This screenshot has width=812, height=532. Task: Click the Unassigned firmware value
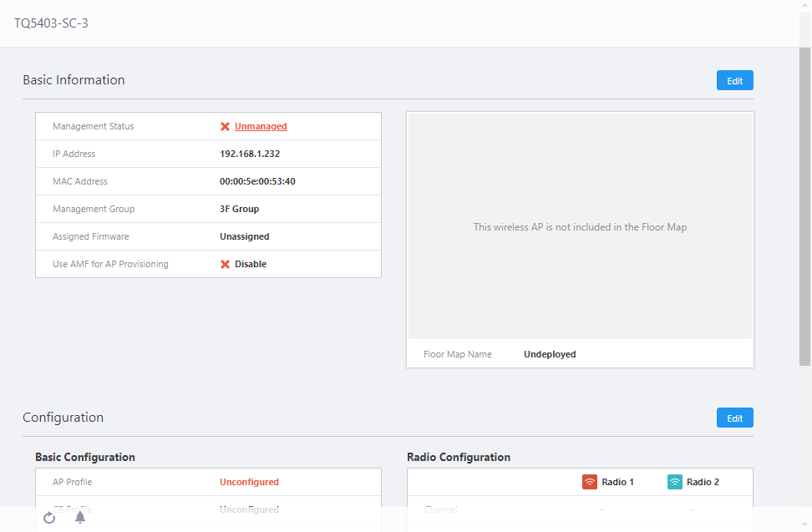point(244,236)
